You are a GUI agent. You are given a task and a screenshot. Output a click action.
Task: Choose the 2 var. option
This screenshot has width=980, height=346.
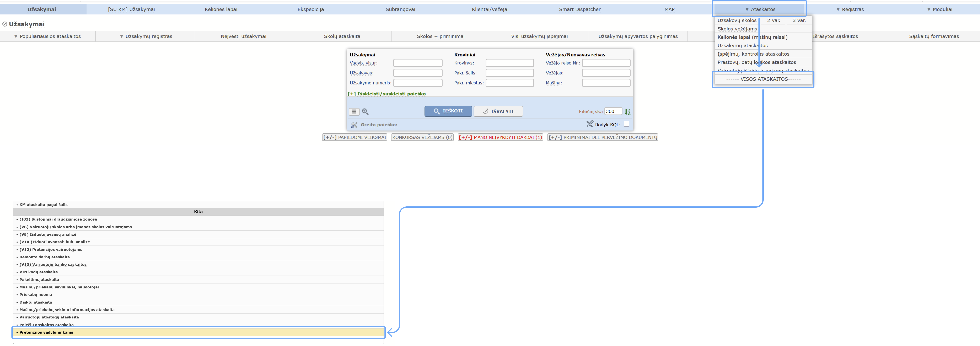pyautogui.click(x=773, y=20)
